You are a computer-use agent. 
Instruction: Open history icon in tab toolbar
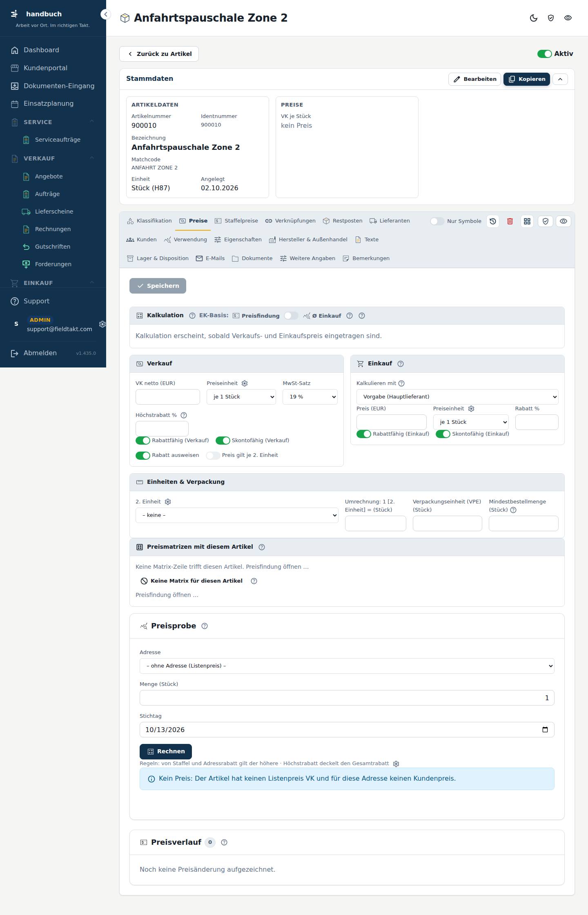[x=493, y=221]
